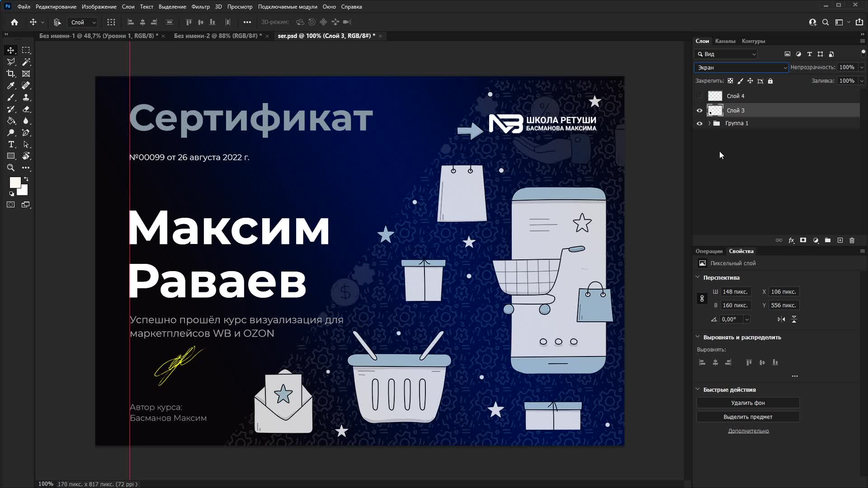Click the Дополнительно link
The height and width of the screenshot is (488, 868).
[748, 431]
